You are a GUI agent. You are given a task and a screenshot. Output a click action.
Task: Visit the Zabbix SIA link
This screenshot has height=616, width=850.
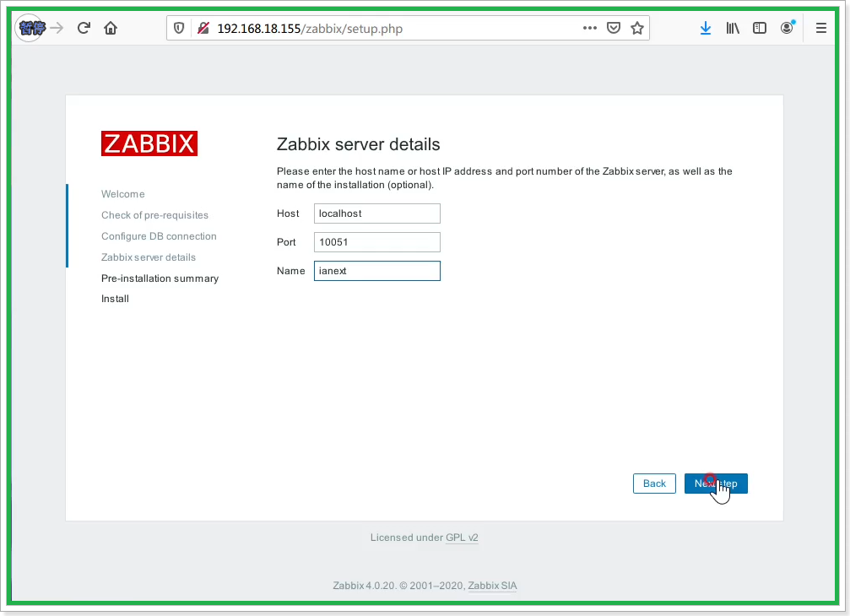pos(492,586)
